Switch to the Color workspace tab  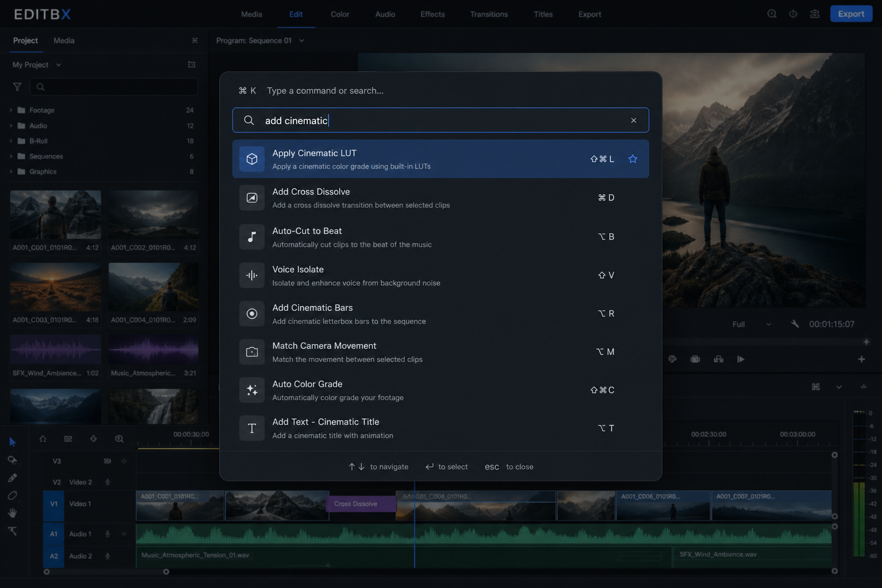coord(340,14)
